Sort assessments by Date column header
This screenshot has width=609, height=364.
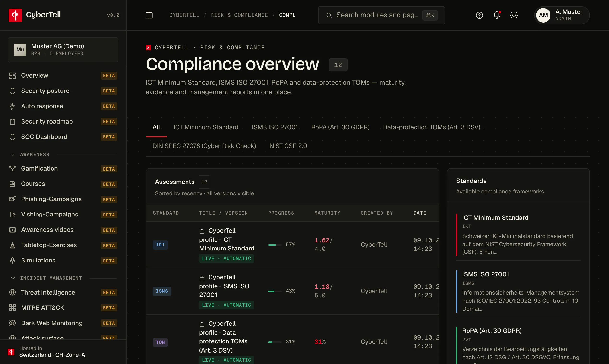point(420,213)
